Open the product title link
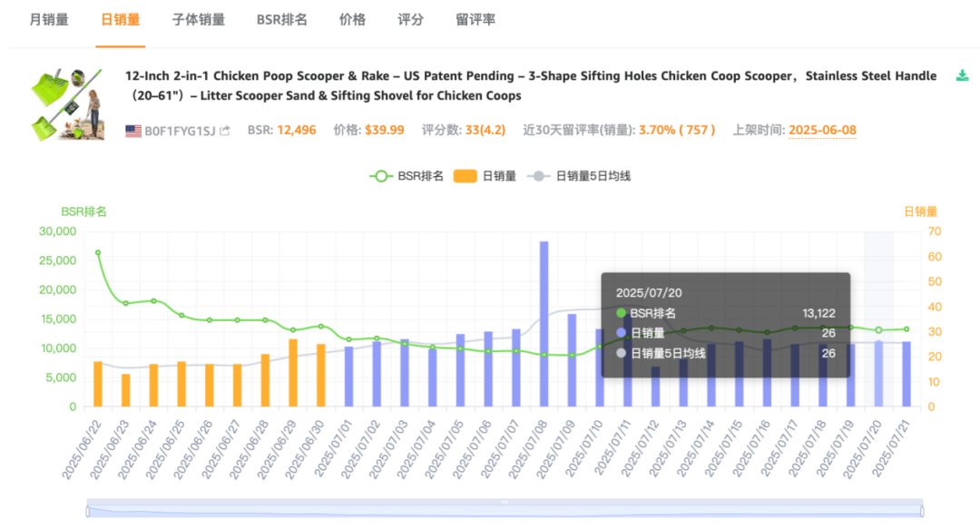The height and width of the screenshot is (529, 980). point(531,85)
